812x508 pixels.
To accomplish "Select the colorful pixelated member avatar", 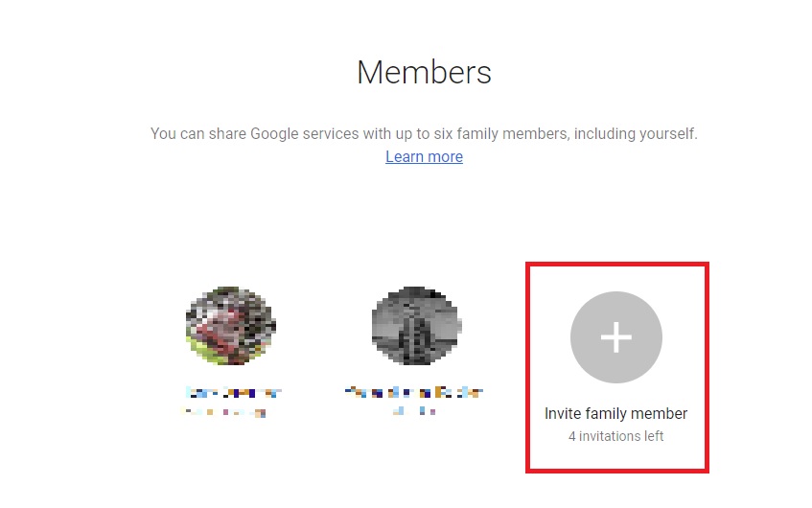I will pos(230,326).
